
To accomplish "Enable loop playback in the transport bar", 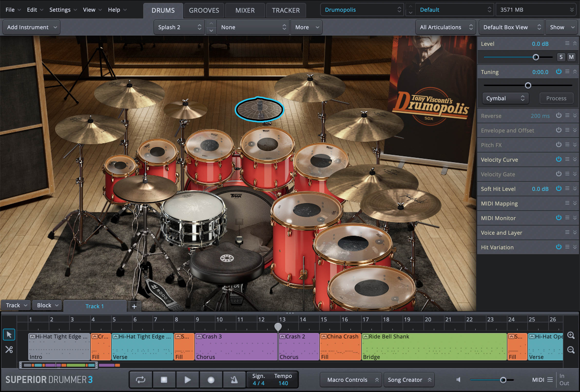I will coord(141,380).
